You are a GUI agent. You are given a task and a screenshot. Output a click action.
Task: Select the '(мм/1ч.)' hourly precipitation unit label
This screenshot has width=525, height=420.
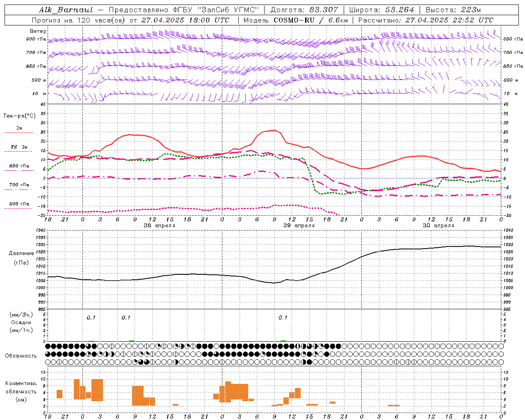21,330
